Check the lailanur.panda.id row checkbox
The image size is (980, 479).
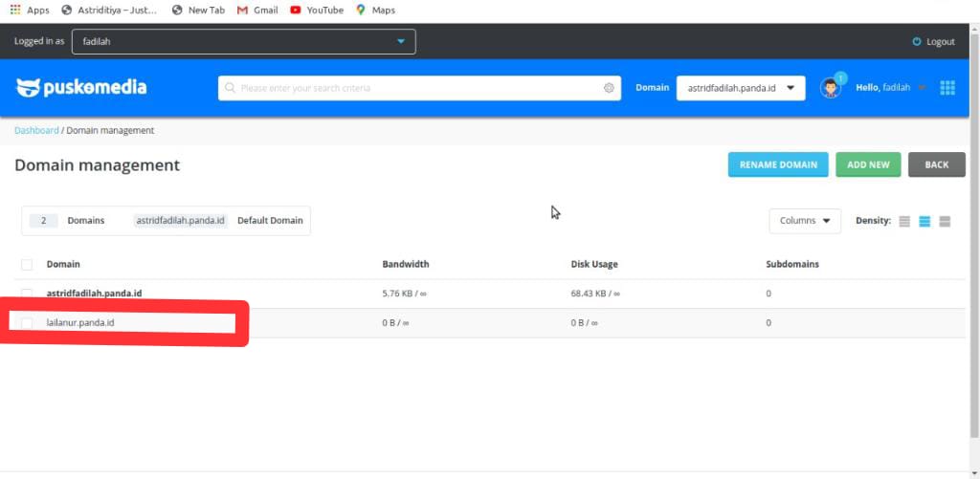27,323
